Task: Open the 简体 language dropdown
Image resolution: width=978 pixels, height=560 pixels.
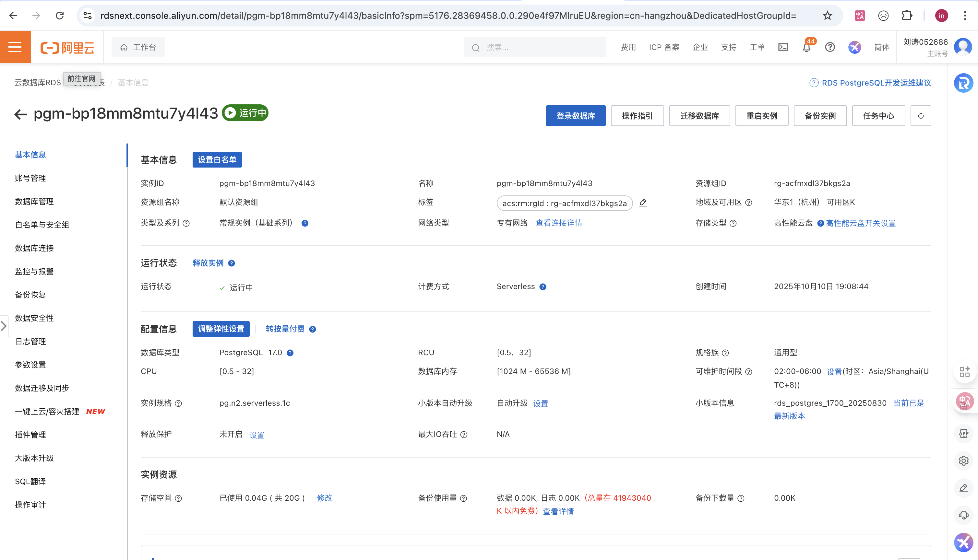Action: [x=881, y=47]
